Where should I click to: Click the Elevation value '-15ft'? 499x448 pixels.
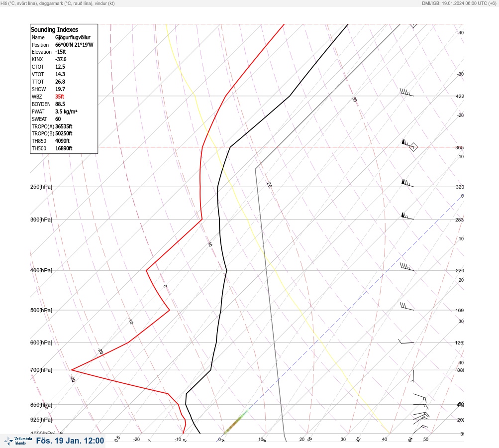click(61, 52)
